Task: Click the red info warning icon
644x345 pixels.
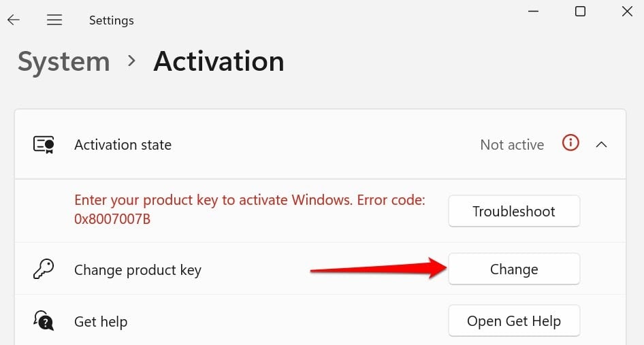Action: click(x=570, y=144)
